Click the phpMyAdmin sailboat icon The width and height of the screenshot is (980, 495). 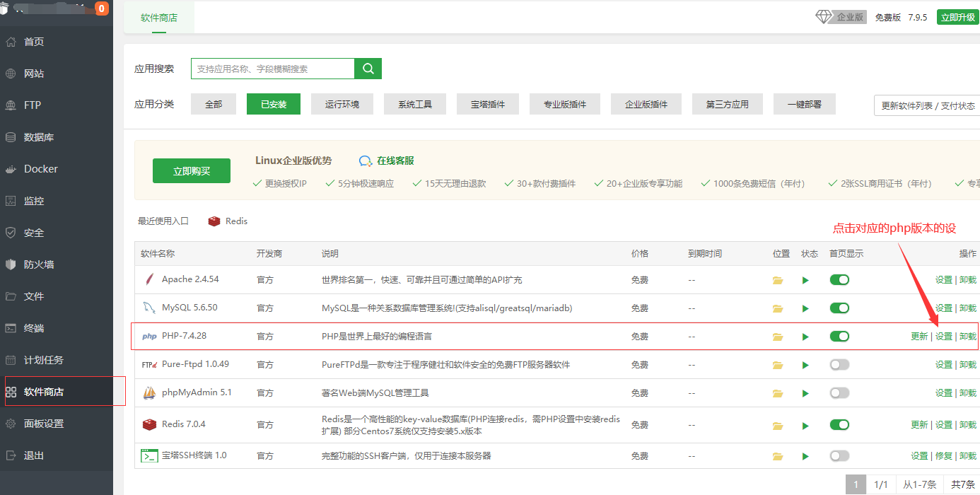click(x=149, y=392)
